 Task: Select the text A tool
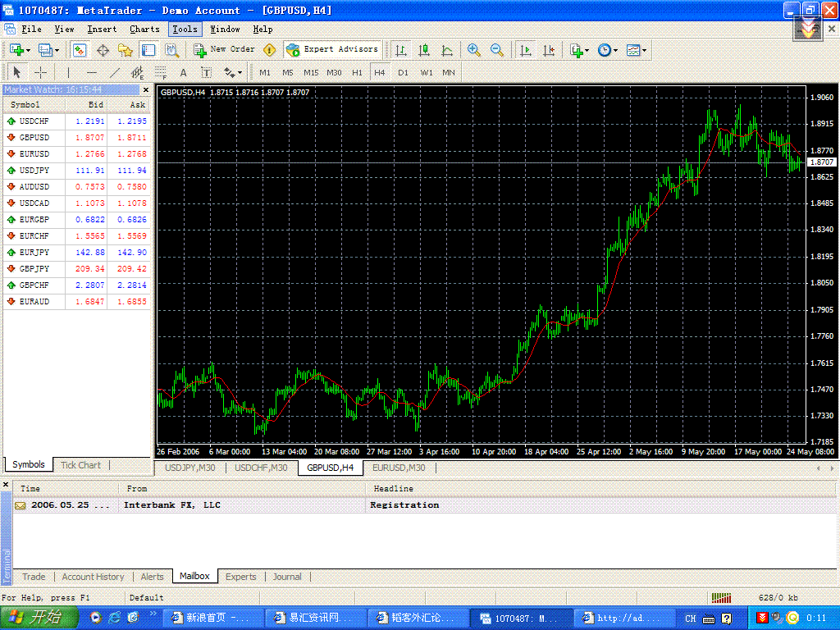pyautogui.click(x=183, y=72)
